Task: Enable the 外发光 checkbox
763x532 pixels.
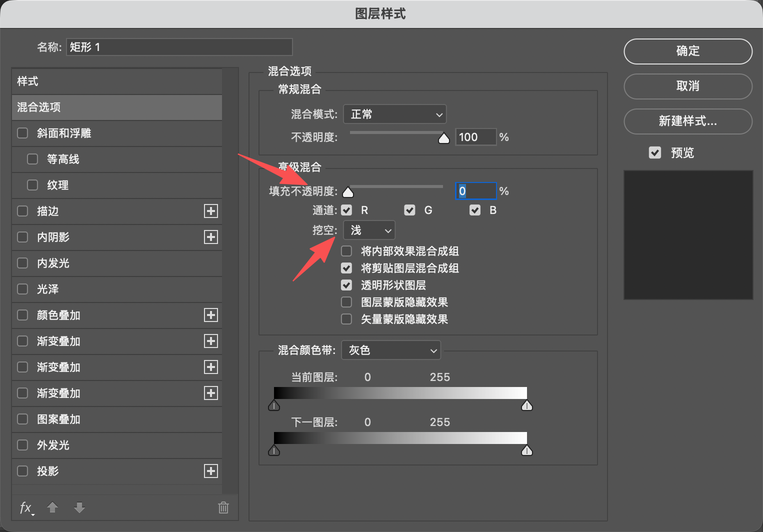Action: click(x=22, y=445)
